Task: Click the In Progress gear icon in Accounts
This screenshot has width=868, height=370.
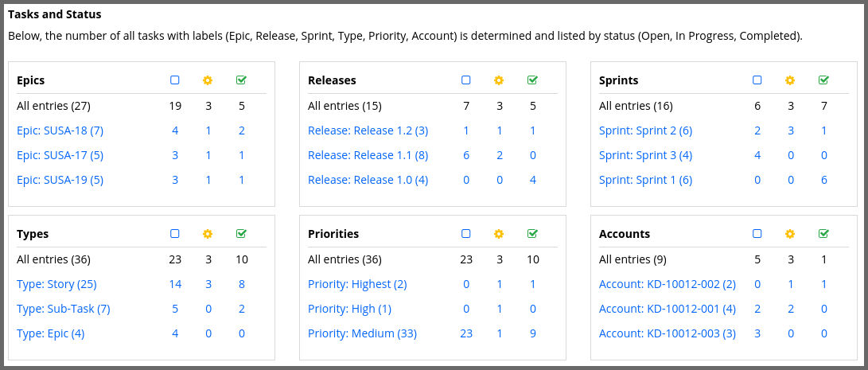Action: click(790, 234)
